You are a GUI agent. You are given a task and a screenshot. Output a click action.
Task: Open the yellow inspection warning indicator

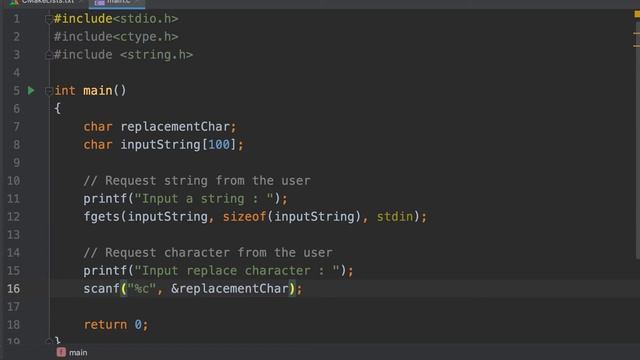pyautogui.click(x=637, y=14)
